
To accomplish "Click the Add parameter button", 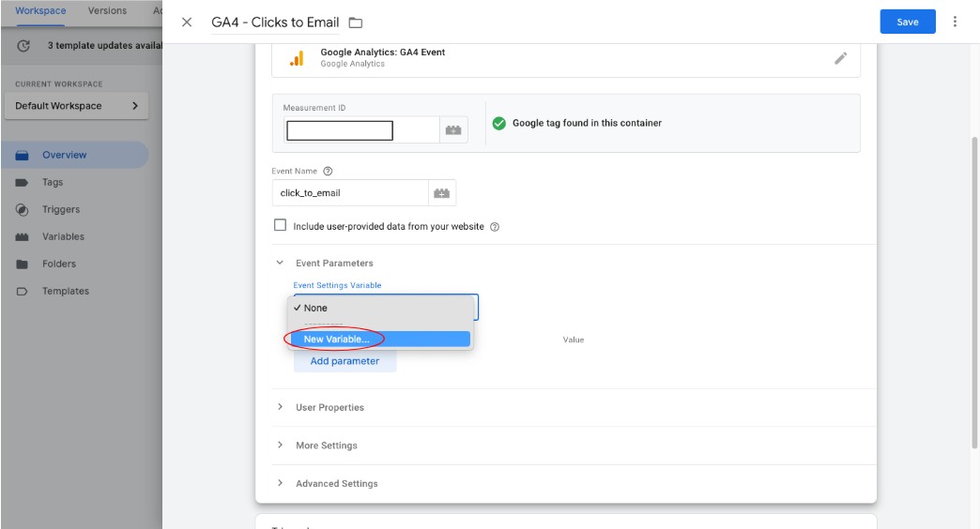I will [x=345, y=361].
